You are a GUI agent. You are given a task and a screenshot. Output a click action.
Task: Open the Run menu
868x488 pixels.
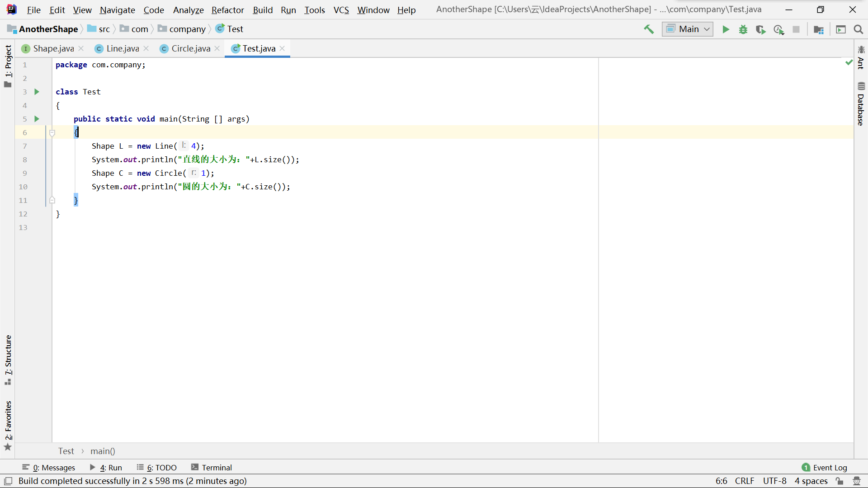[288, 10]
